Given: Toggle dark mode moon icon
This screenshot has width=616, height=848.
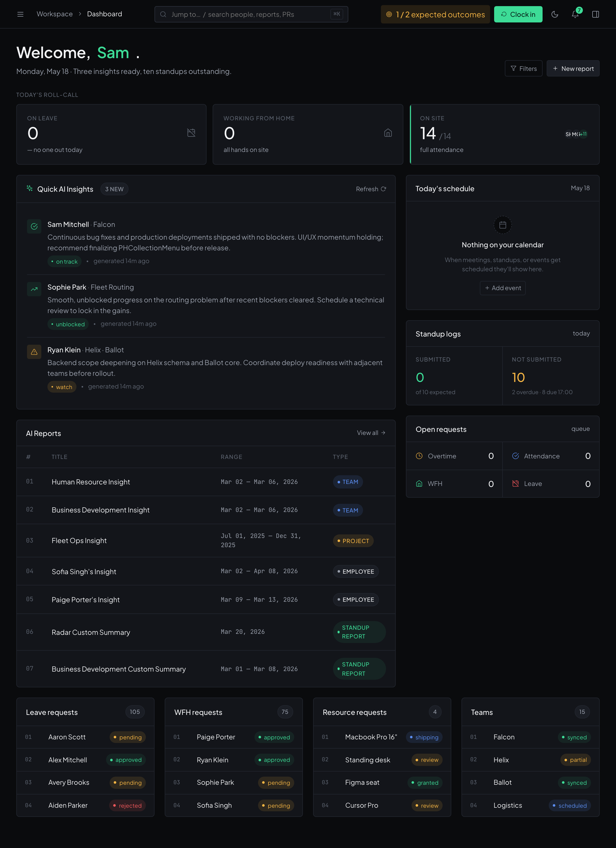Looking at the screenshot, I should 555,14.
